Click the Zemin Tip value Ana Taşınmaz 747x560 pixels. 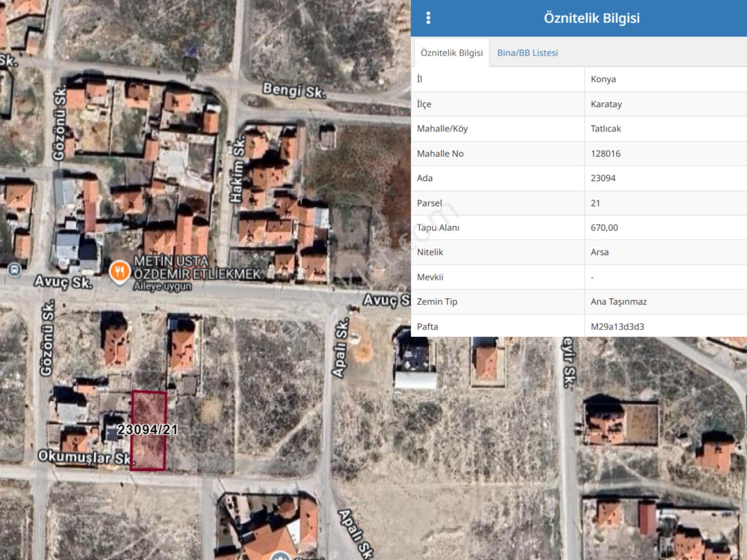[619, 302]
